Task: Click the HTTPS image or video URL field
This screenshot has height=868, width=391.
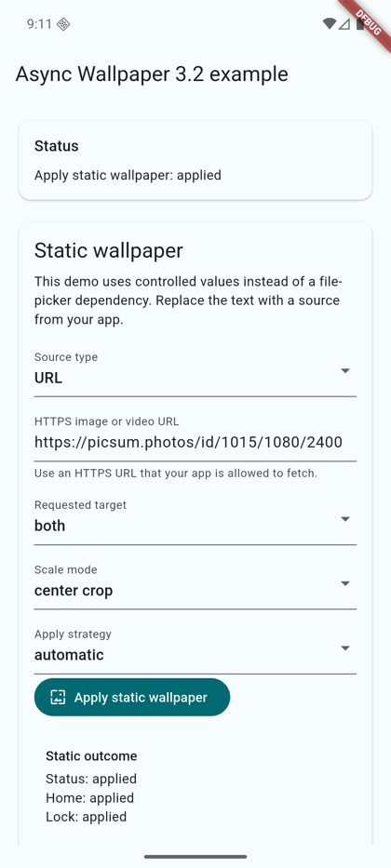Action: (x=195, y=436)
